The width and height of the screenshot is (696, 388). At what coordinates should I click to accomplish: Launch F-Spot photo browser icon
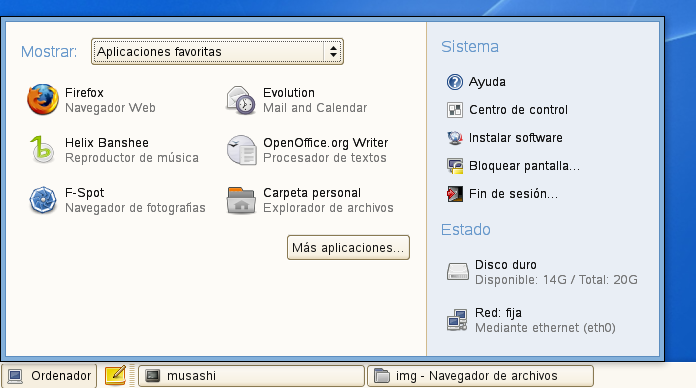click(x=43, y=200)
